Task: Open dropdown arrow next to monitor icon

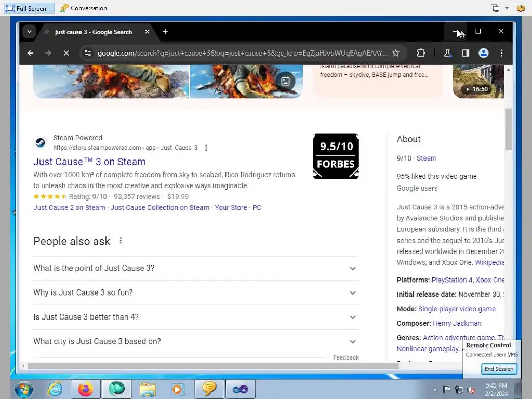Action: [507, 8]
